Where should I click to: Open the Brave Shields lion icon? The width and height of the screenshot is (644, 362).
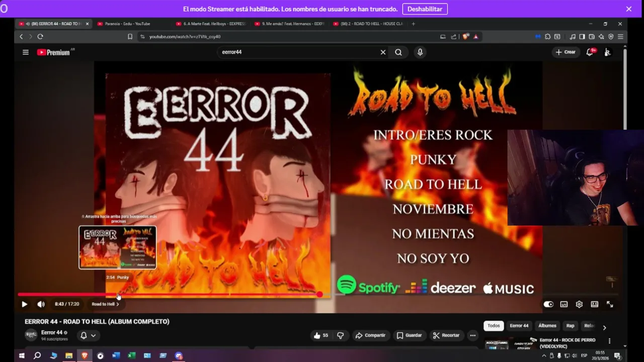[x=465, y=37]
